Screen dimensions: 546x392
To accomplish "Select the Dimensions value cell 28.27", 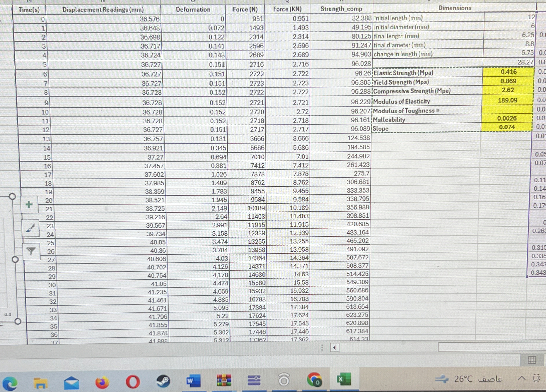I will [x=509, y=62].
